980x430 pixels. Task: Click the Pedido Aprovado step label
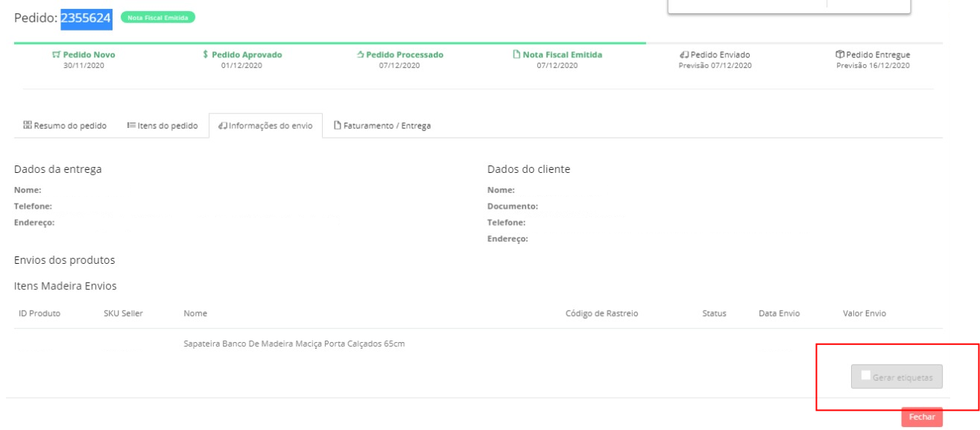point(247,54)
